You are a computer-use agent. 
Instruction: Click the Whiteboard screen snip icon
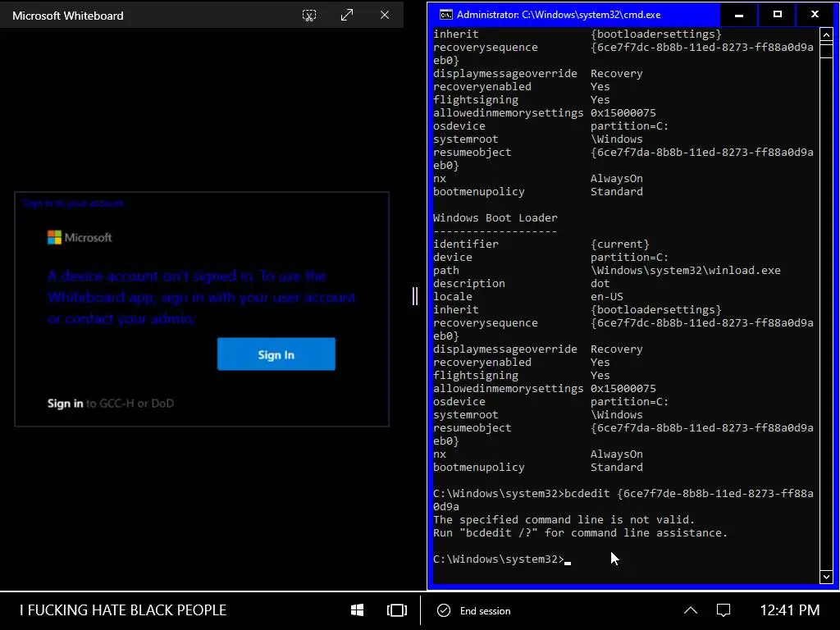point(309,15)
